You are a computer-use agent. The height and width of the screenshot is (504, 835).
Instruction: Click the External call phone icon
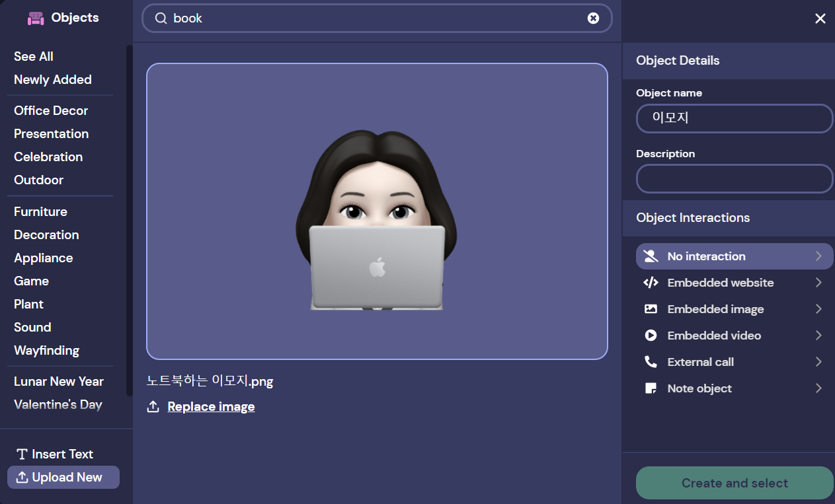651,362
